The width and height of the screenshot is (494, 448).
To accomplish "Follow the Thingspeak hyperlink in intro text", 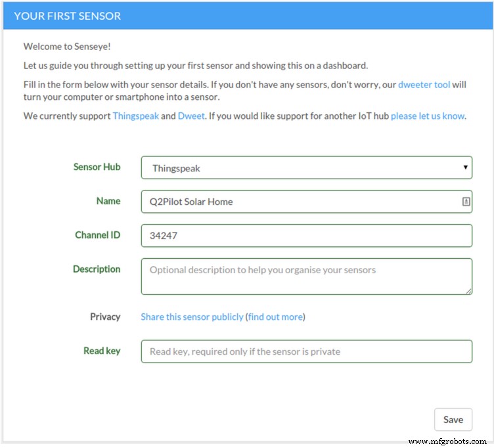I will tap(136, 116).
